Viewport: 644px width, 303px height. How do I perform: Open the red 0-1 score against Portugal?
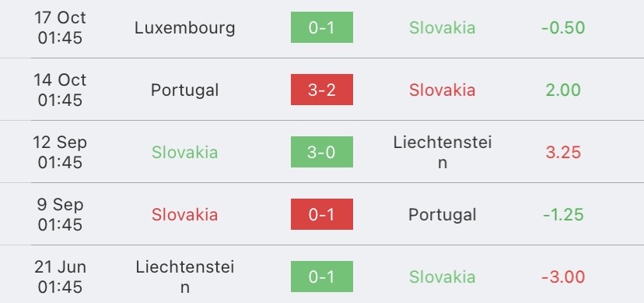click(321, 214)
